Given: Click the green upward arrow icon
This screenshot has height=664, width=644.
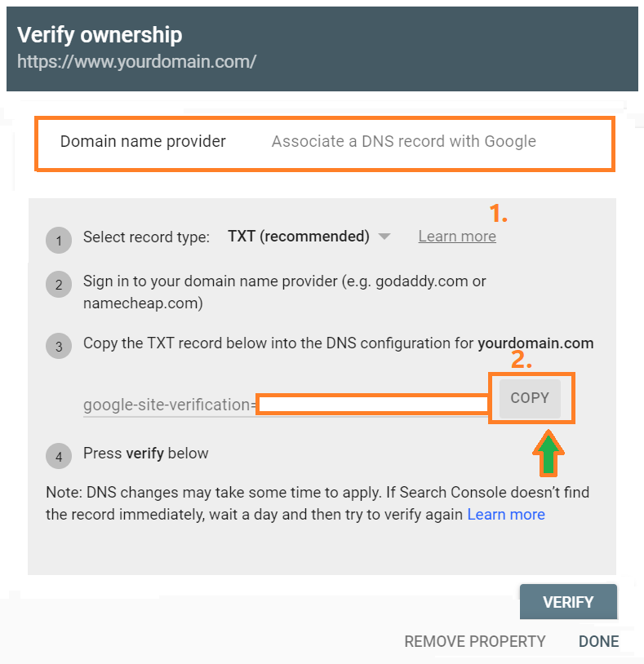Looking at the screenshot, I should pyautogui.click(x=549, y=453).
